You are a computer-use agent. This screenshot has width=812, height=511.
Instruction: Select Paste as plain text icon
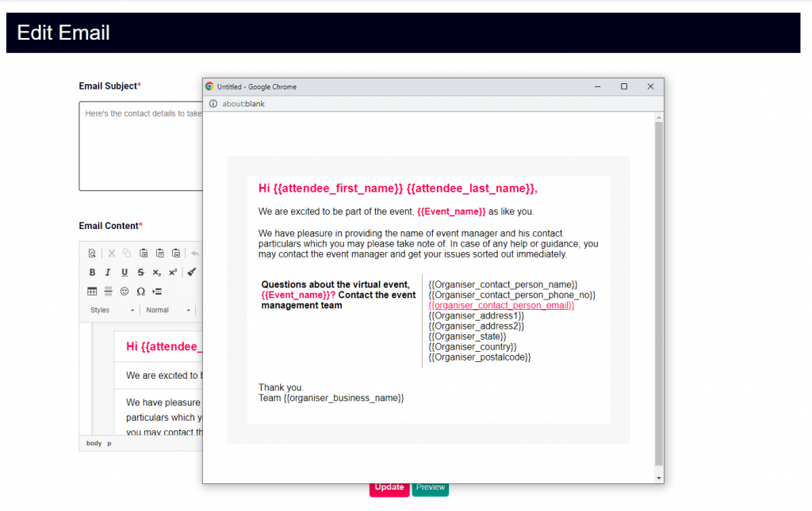pos(160,254)
